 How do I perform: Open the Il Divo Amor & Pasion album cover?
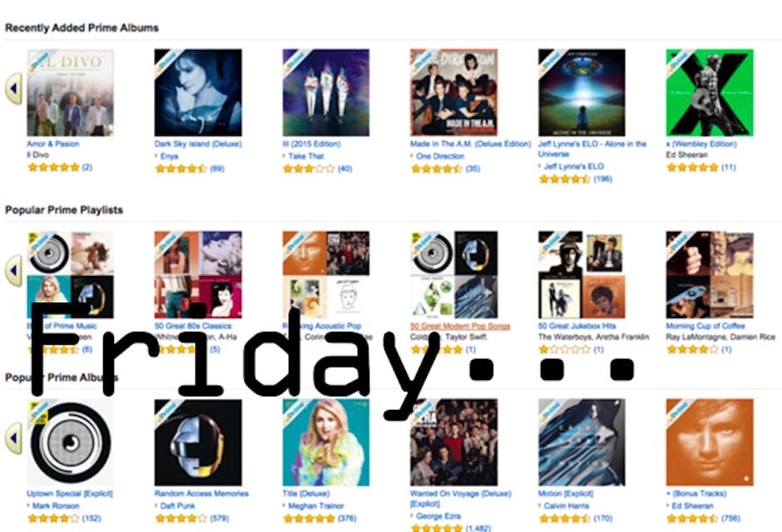pyautogui.click(x=71, y=92)
